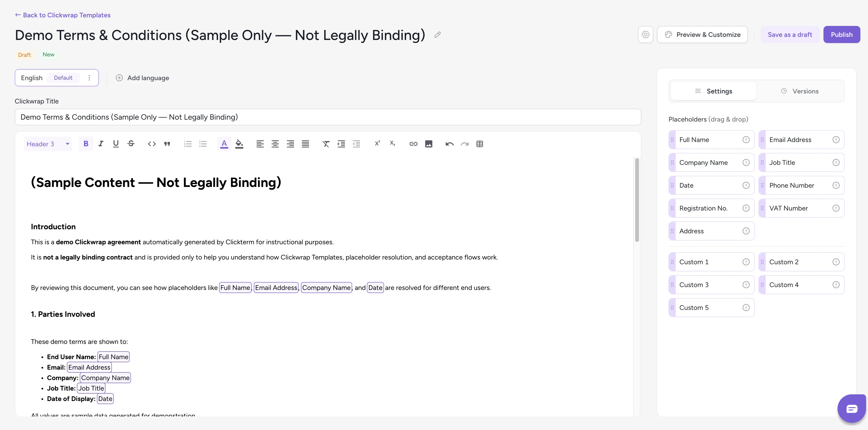Open the Header 3 style dropdown
This screenshot has width=868, height=430.
(48, 144)
